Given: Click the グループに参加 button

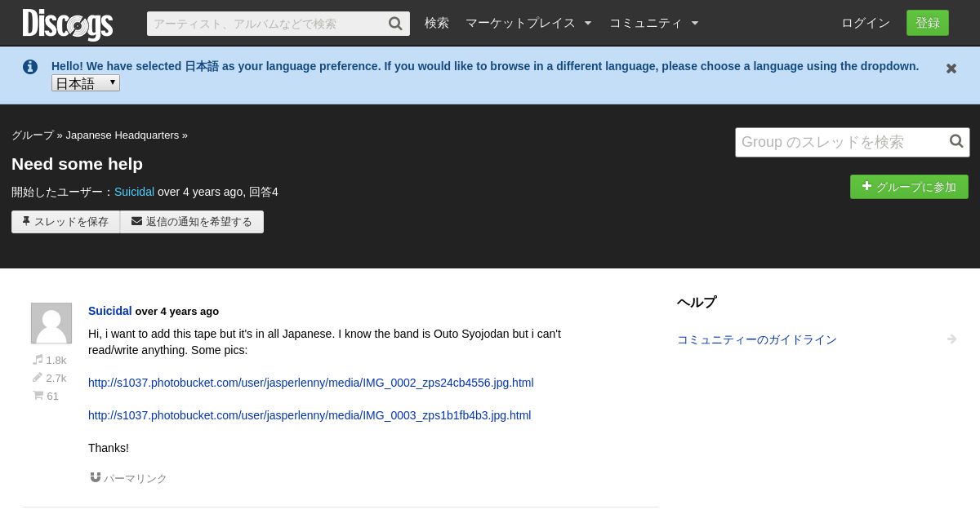Looking at the screenshot, I should coord(909,187).
